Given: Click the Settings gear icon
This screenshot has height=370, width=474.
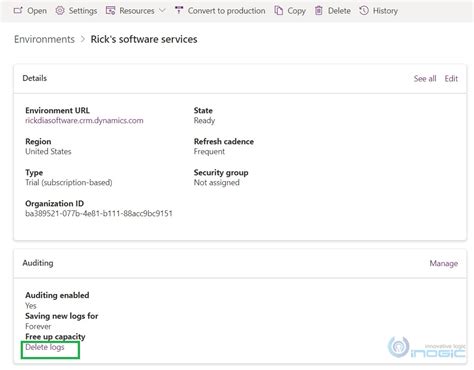Looking at the screenshot, I should (60, 11).
